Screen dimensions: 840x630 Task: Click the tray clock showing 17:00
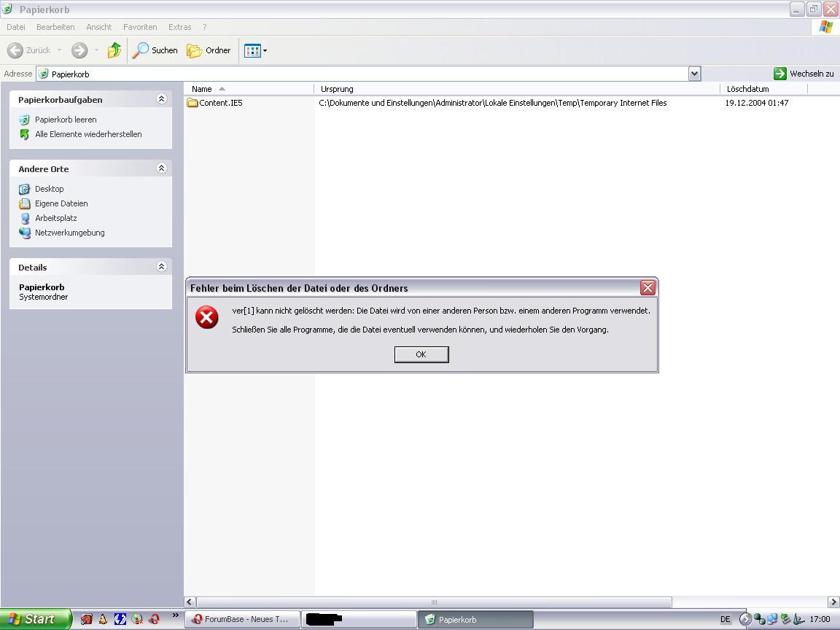(x=820, y=619)
